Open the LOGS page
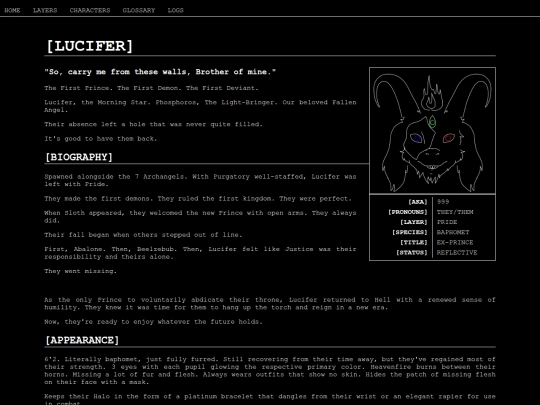Screen dimensions: 540x405 (x=175, y=10)
